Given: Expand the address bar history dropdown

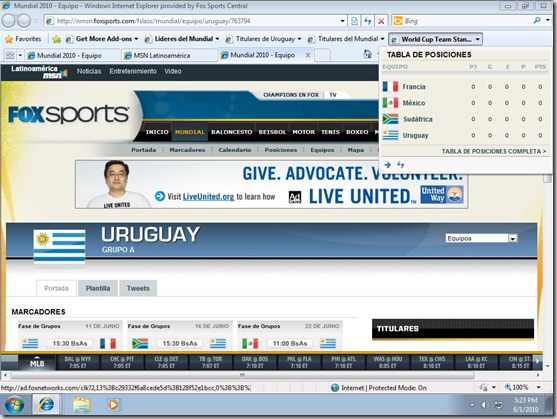Looking at the screenshot, I should click(342, 21).
